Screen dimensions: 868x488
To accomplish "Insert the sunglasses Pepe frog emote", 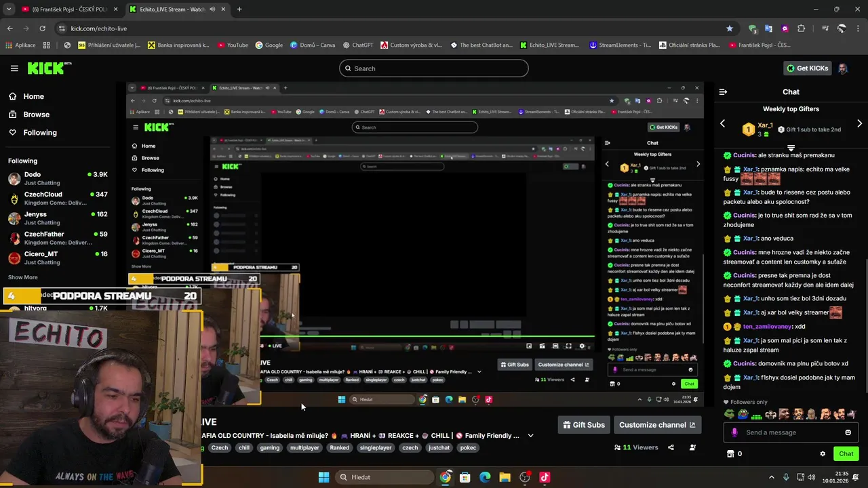I will pos(729,414).
